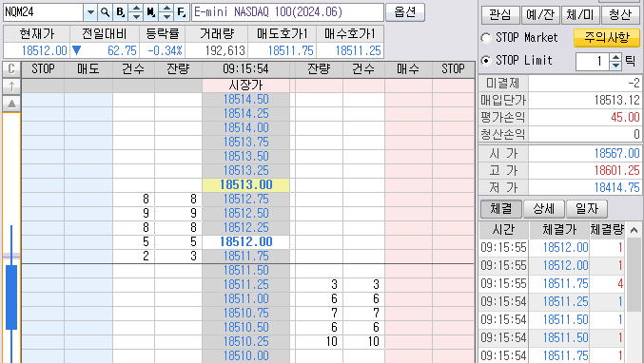The width and height of the screenshot is (644, 363).
Task: Click the solid triangle up button beside the order book
Action: pos(11,104)
